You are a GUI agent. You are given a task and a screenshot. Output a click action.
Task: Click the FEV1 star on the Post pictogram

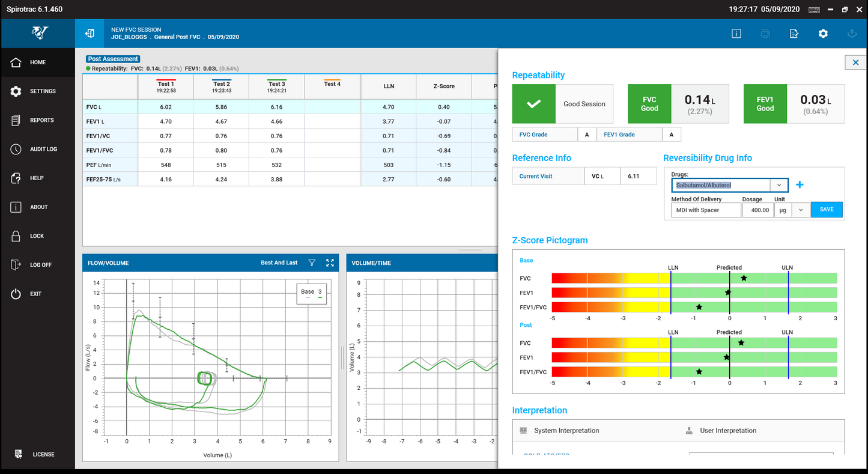[x=727, y=357]
